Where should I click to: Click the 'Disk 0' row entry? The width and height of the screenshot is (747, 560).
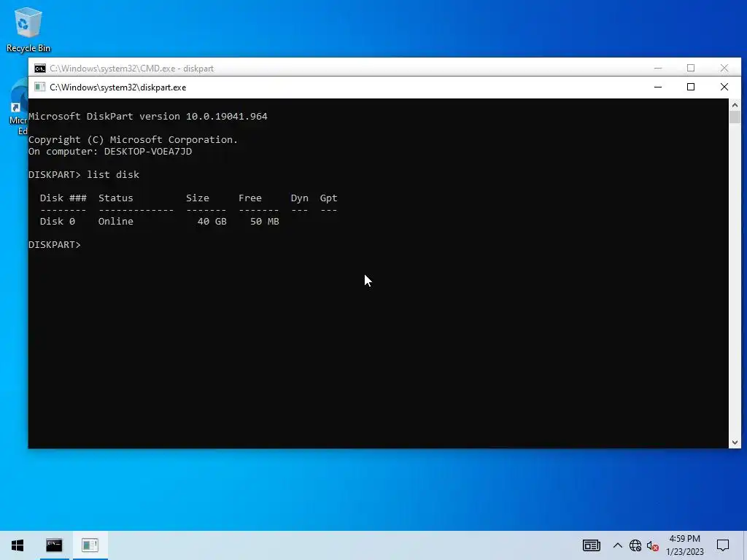tap(57, 222)
